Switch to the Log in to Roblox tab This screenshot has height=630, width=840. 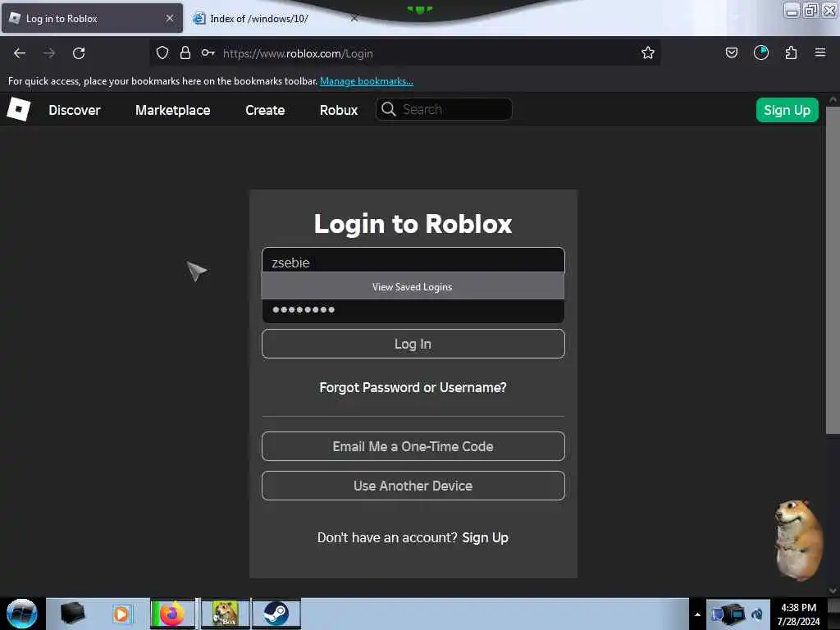[92, 18]
